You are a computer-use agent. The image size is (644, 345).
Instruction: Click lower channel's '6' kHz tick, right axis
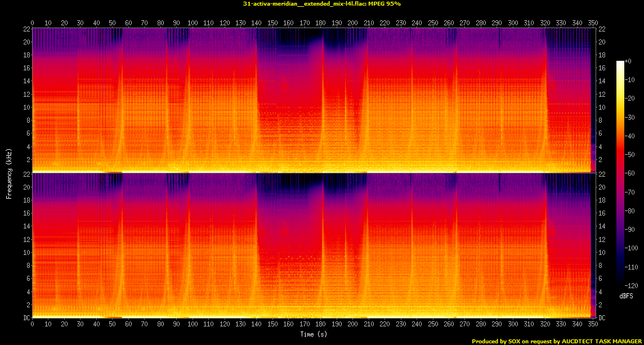tap(600, 279)
